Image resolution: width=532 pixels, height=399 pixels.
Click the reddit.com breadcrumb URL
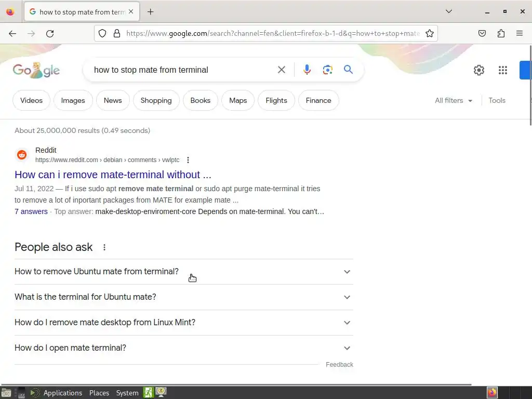[x=107, y=160]
